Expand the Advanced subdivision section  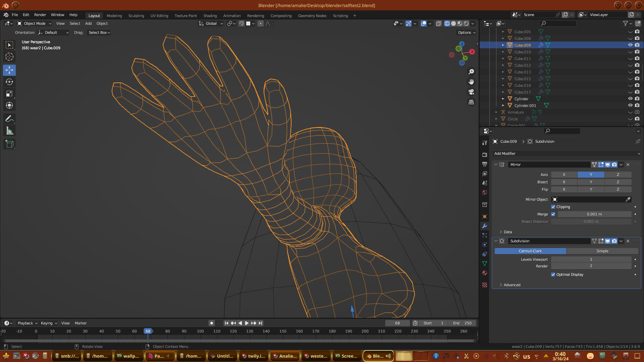point(512,285)
